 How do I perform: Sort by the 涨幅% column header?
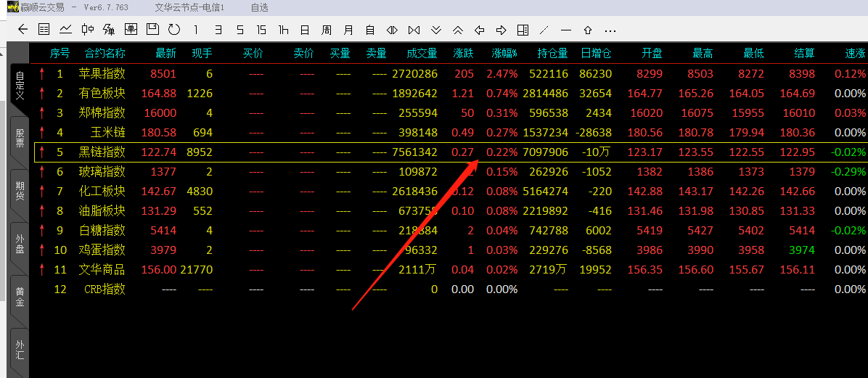coord(504,53)
